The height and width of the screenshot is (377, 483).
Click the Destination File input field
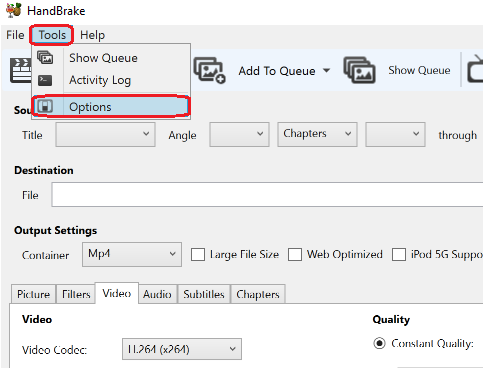tap(267, 194)
